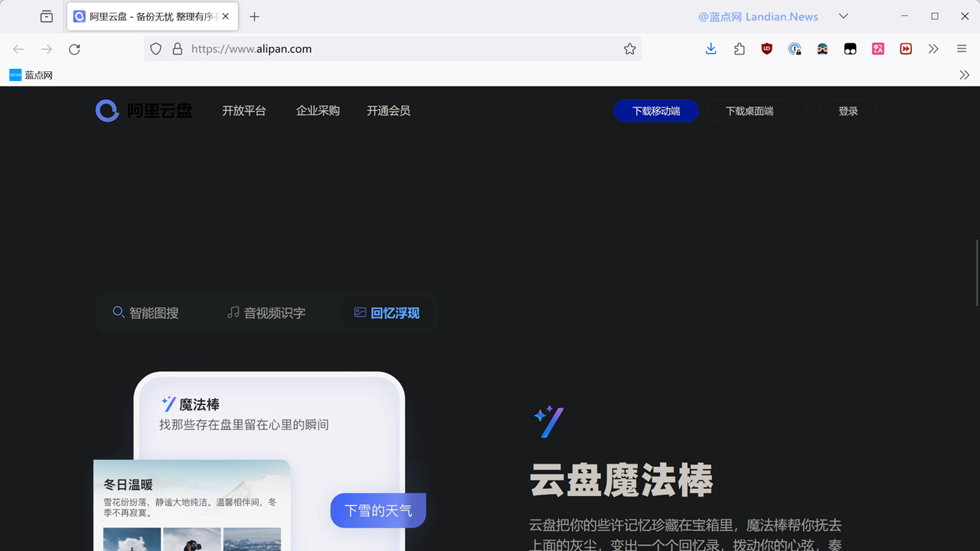This screenshot has height=551, width=980.
Task: Open the extensions puzzle icon
Action: tap(740, 49)
